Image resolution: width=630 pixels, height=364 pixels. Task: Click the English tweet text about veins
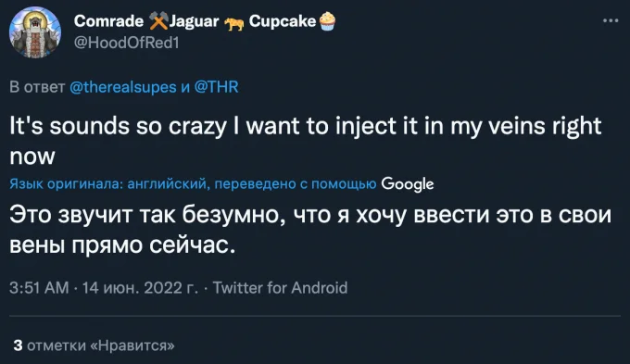(x=306, y=141)
